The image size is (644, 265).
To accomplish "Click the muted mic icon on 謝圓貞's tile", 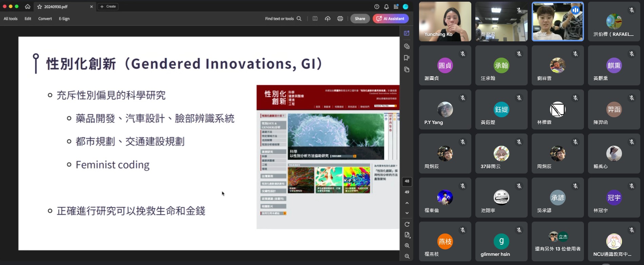I will click(x=462, y=54).
